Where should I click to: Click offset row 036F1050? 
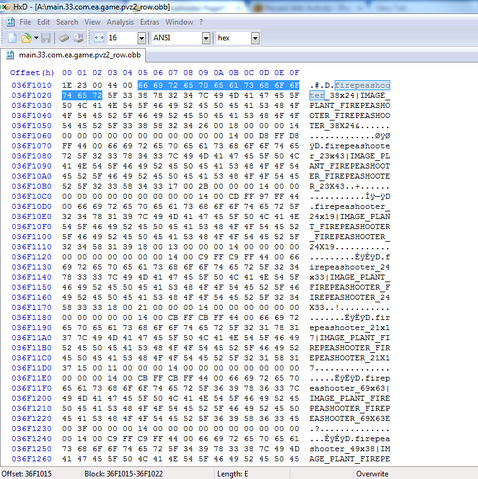(31, 126)
